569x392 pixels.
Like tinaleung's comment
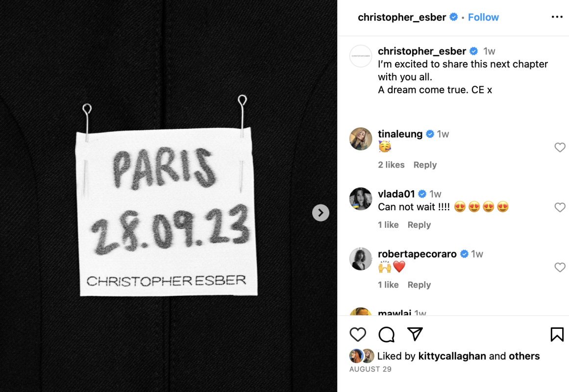pyautogui.click(x=560, y=147)
